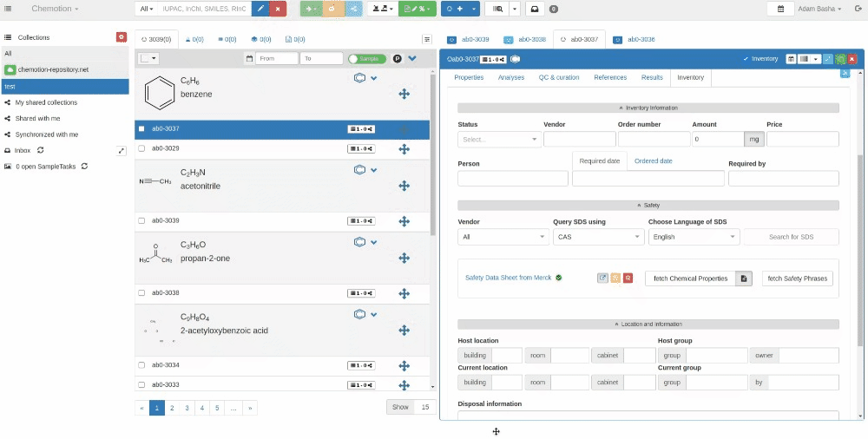Open the Safety Data Sheet external link icon
The height and width of the screenshot is (439, 868).
tap(602, 278)
